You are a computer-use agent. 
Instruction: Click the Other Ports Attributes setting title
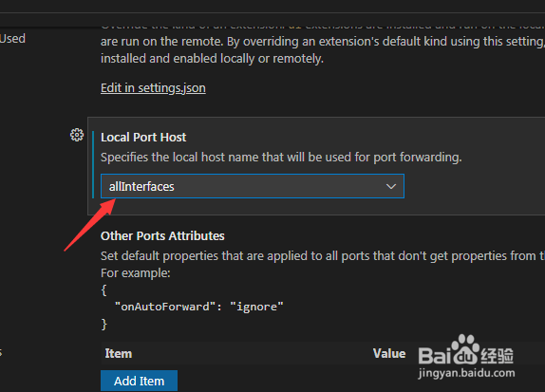coord(162,236)
